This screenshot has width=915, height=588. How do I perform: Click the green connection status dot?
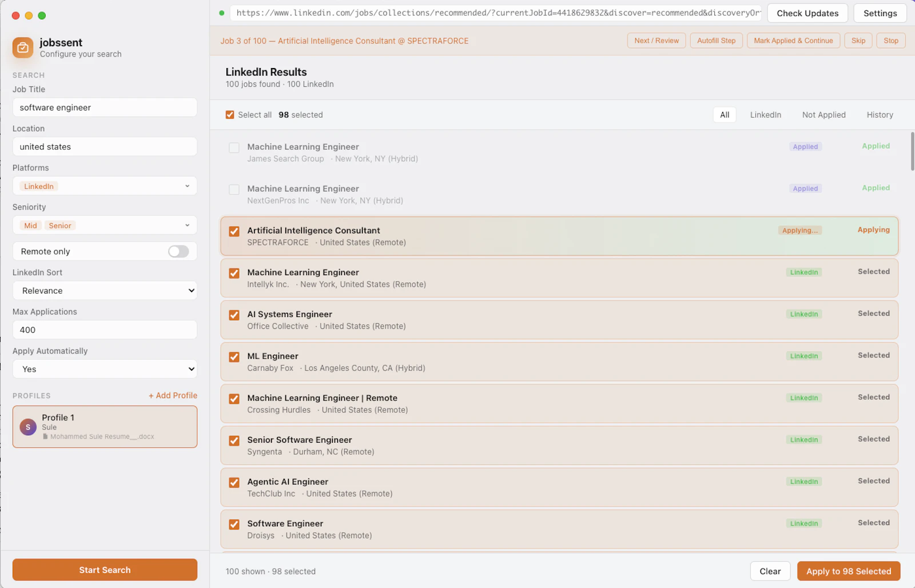pos(221,13)
